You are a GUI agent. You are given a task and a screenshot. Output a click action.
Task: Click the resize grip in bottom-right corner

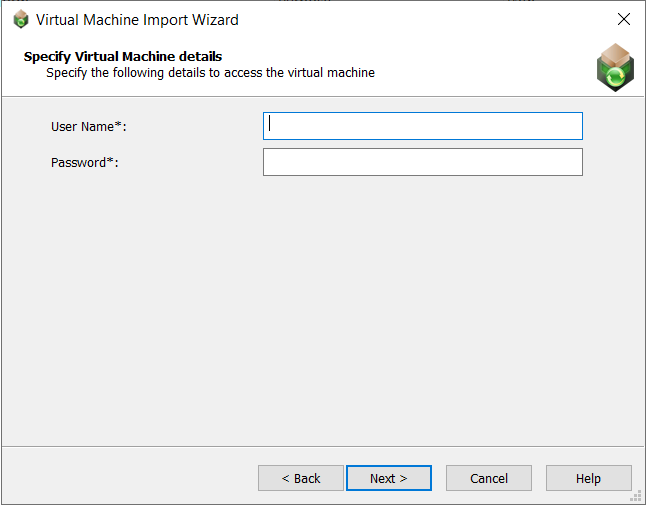tap(636, 496)
